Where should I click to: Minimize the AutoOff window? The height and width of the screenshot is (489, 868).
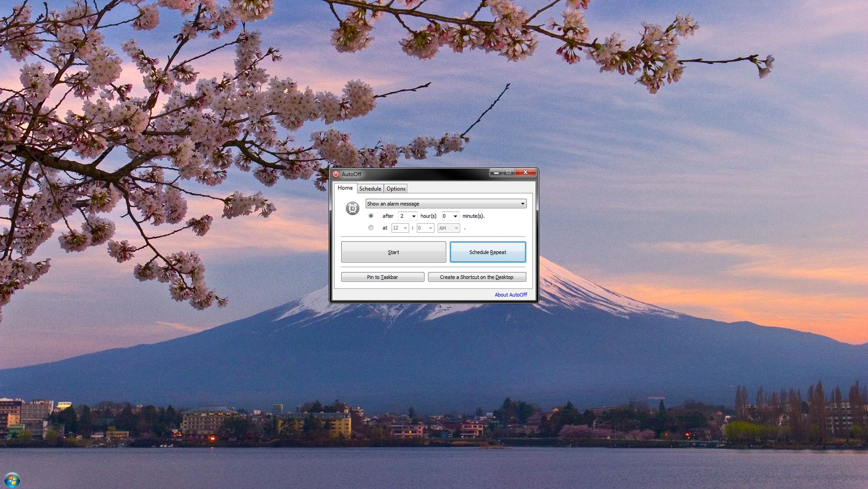click(x=496, y=173)
